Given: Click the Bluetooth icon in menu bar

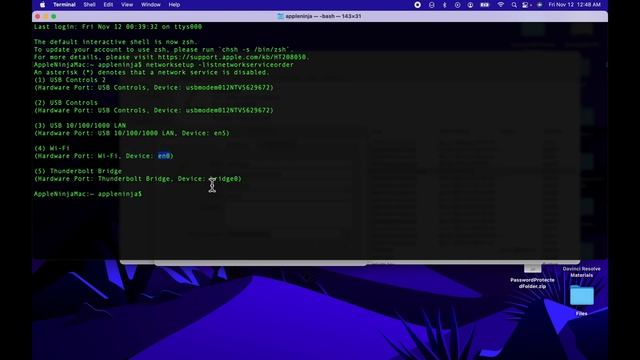Looking at the screenshot, I should click(x=445, y=5).
